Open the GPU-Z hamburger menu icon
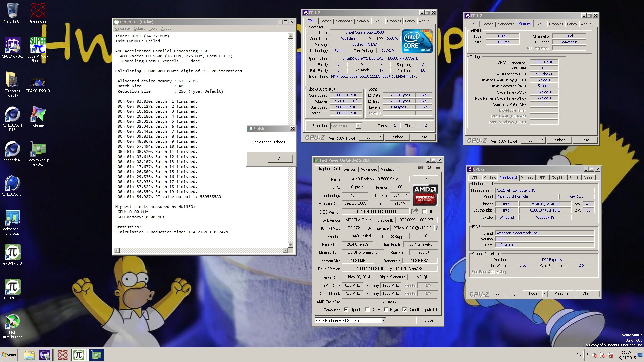 [x=438, y=167]
